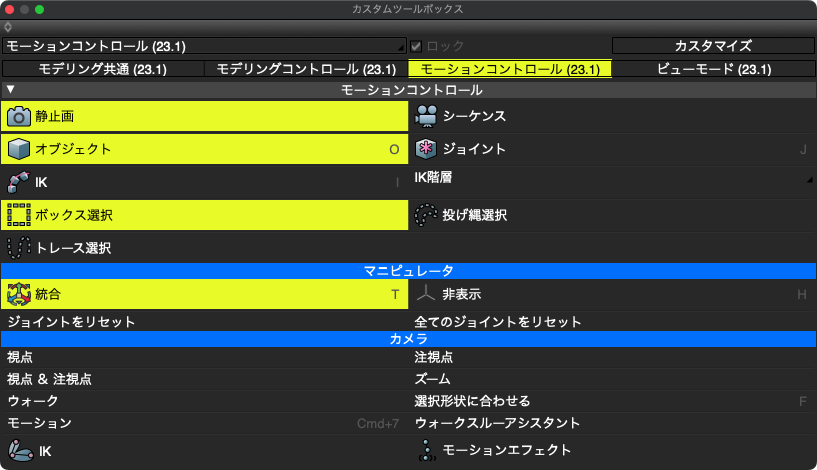Click the diamond icon under title bar
Screen dimensions: 817x470
click(x=8, y=27)
